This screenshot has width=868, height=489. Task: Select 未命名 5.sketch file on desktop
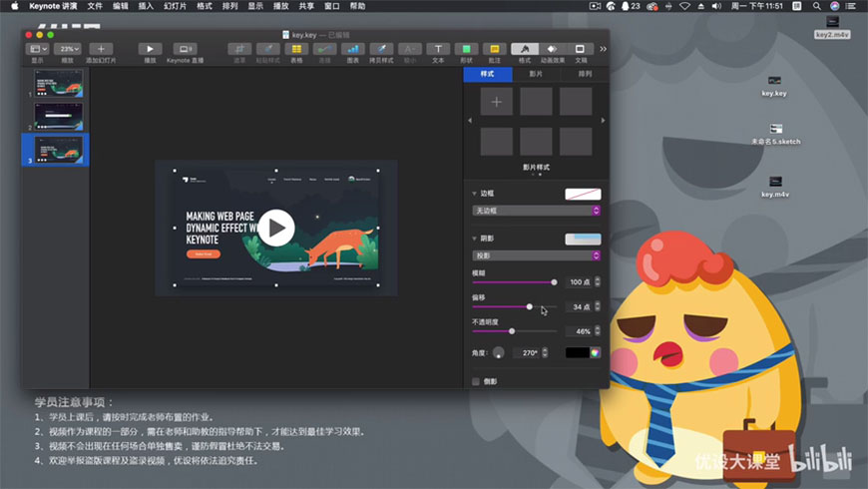coord(775,135)
